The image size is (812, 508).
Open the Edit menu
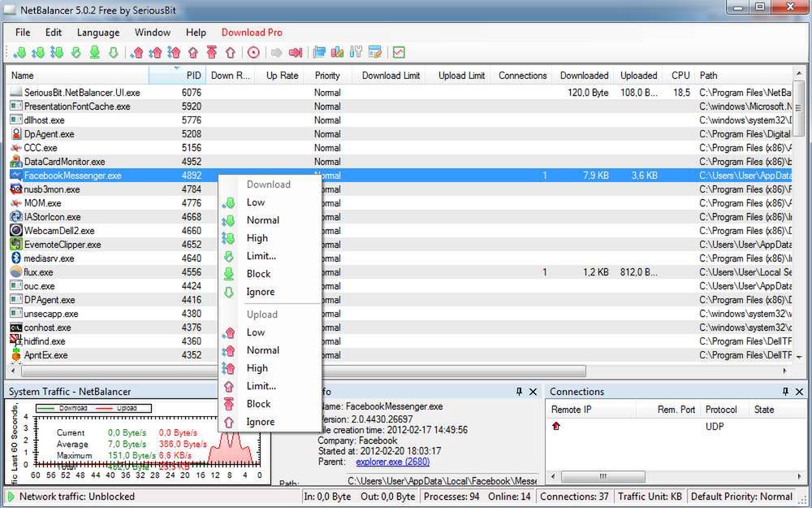pyautogui.click(x=54, y=33)
